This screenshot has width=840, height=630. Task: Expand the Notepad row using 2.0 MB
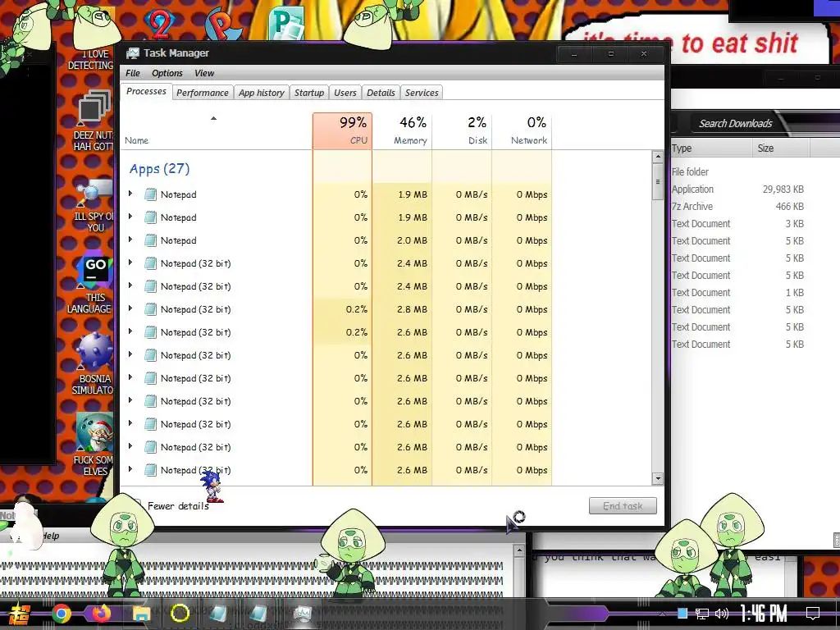130,240
